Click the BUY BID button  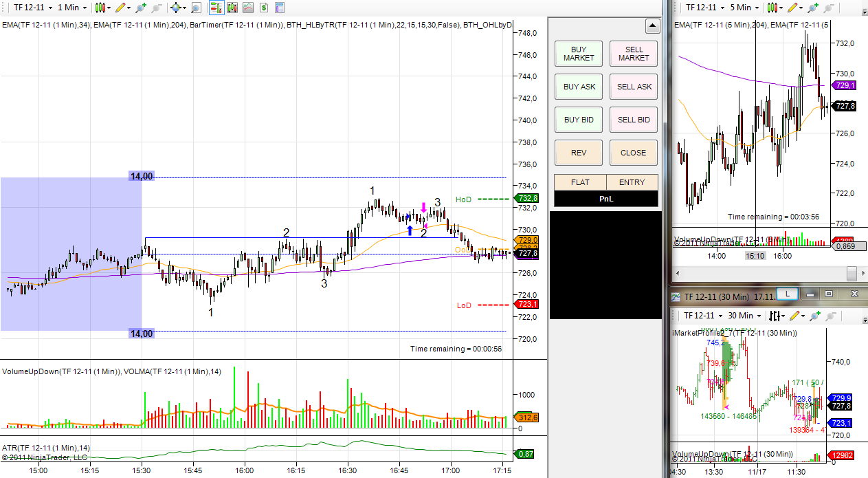click(579, 120)
